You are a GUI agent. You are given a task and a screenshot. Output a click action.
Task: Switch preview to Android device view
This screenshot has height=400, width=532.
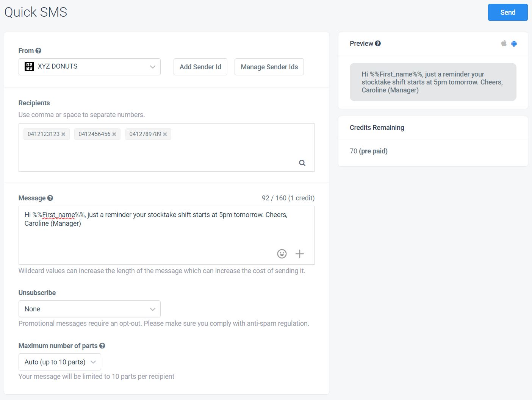pyautogui.click(x=514, y=43)
